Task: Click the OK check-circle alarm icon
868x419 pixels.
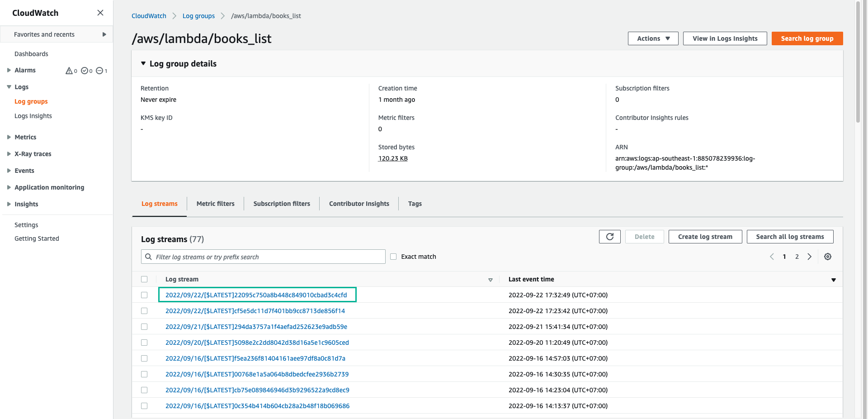Action: tap(84, 71)
